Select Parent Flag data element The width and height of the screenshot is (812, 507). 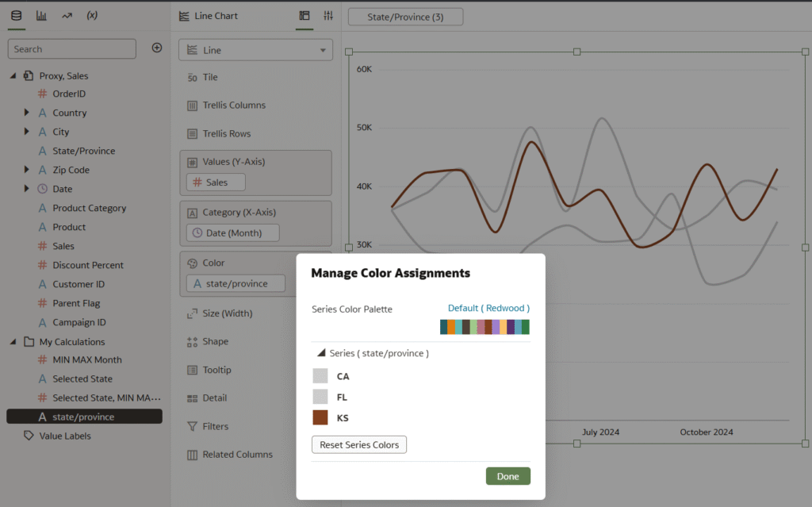[x=76, y=303]
